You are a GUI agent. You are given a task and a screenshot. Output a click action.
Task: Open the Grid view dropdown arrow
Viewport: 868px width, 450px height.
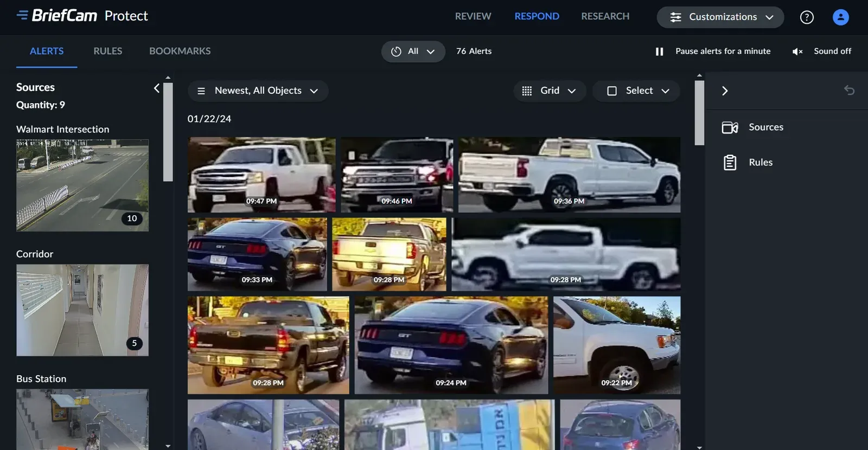tap(571, 91)
